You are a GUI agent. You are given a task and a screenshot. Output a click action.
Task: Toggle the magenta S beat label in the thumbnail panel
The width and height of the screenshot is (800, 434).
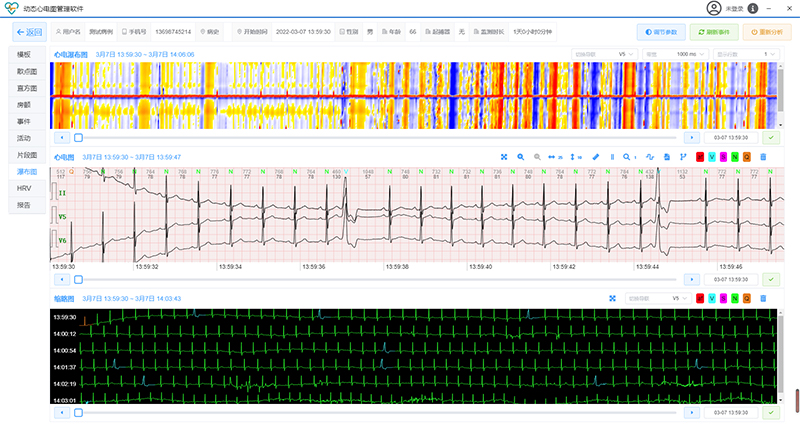coord(723,298)
